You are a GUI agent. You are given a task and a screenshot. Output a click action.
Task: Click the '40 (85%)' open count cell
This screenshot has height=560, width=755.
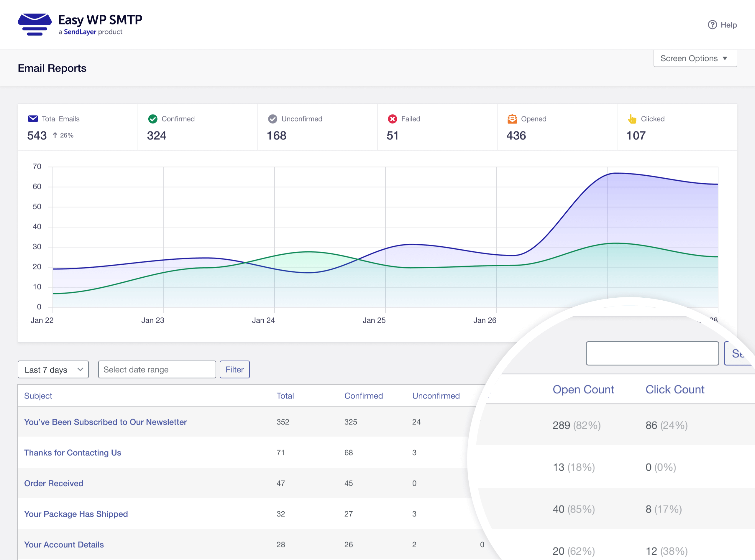(x=574, y=509)
